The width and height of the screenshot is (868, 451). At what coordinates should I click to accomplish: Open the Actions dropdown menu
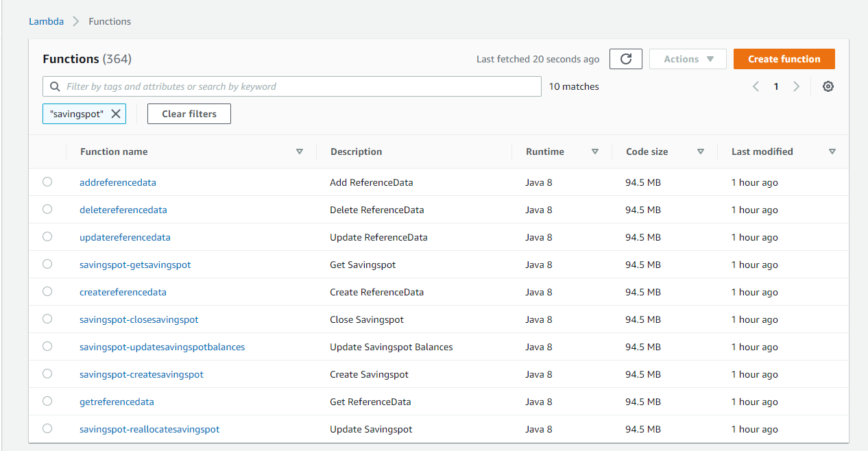click(688, 59)
